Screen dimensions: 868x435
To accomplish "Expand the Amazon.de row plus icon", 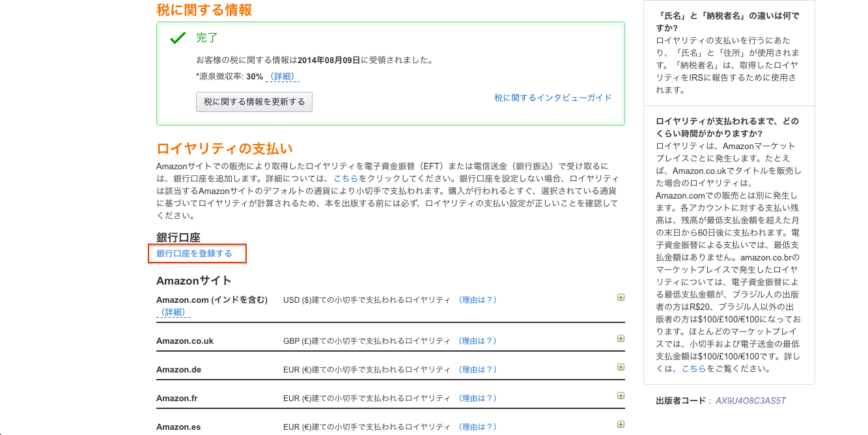I will click(x=621, y=367).
